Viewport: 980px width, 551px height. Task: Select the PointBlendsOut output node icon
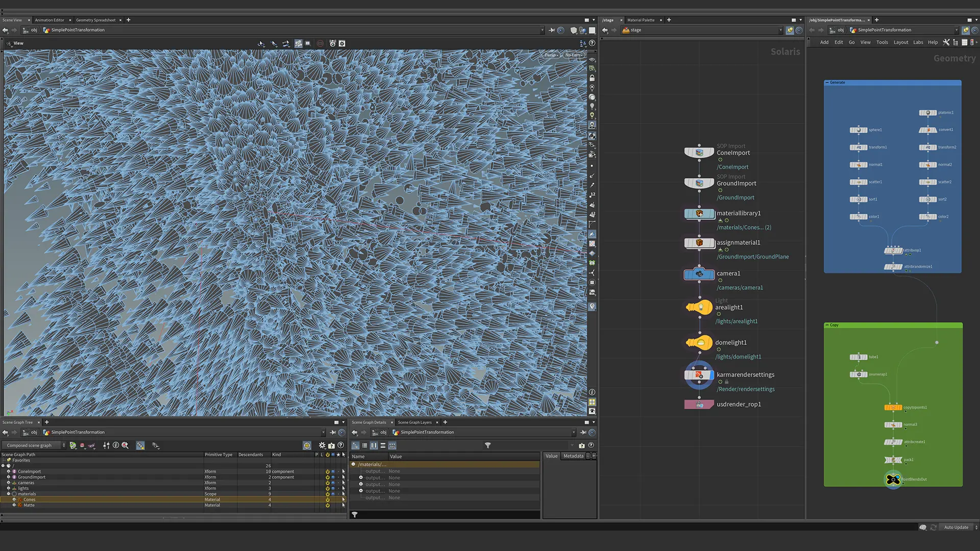coord(893,479)
